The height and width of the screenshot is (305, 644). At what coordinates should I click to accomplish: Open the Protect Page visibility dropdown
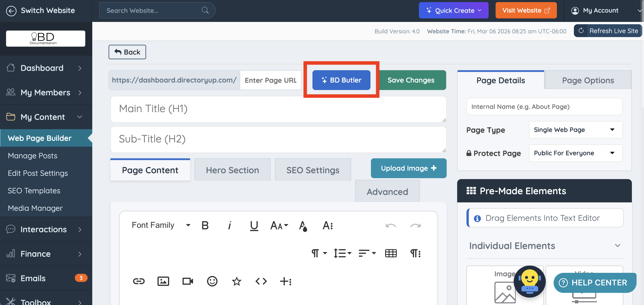575,153
